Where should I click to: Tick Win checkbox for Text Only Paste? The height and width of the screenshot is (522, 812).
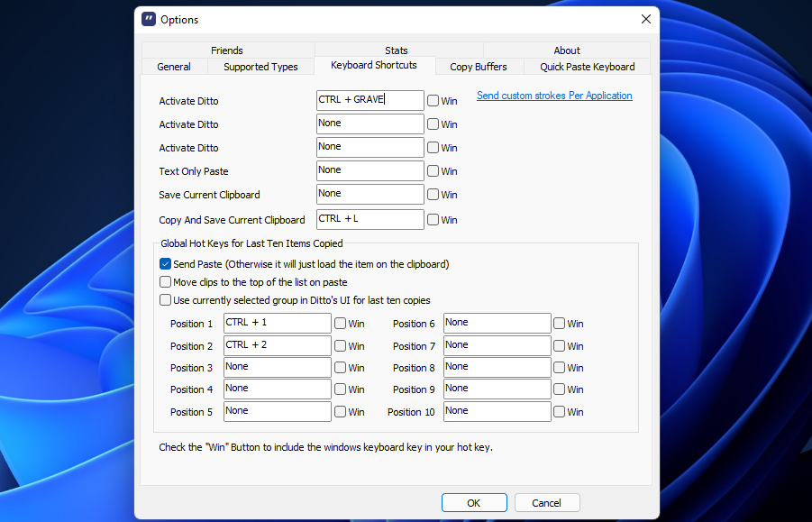click(433, 171)
